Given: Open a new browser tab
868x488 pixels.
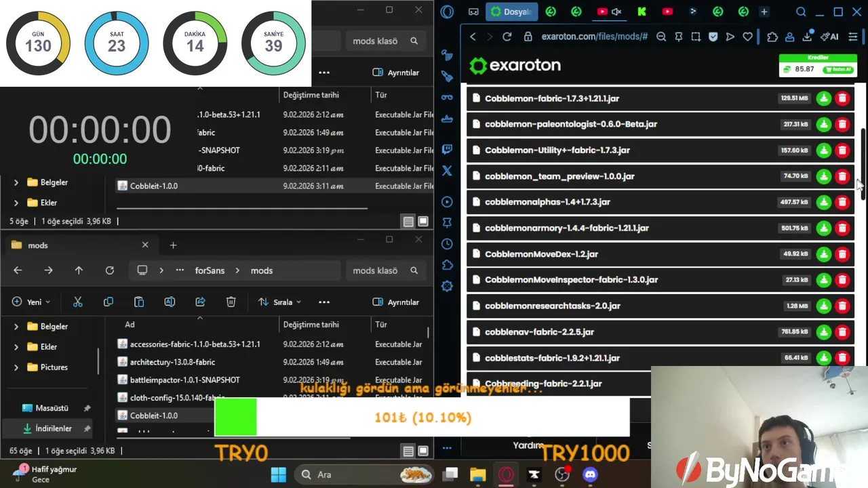Looking at the screenshot, I should (x=764, y=12).
